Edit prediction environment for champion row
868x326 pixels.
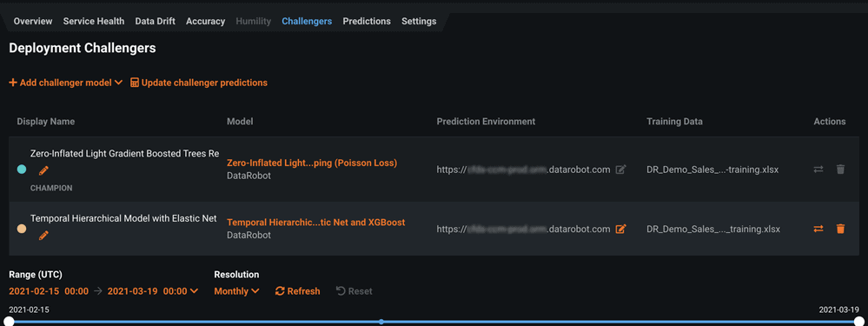620,170
